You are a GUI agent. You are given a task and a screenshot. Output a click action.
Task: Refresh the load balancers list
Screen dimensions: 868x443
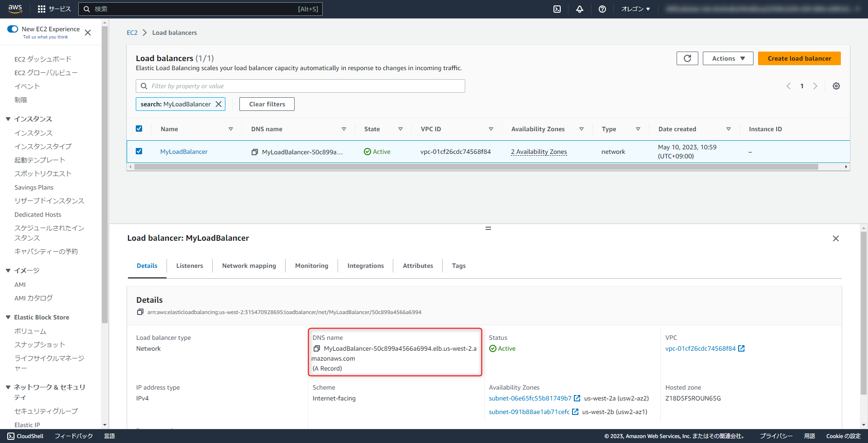[687, 58]
